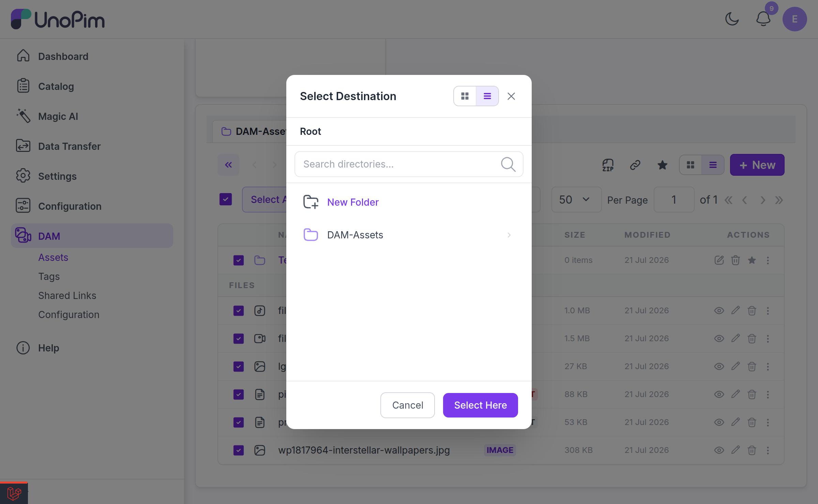
Task: Delete the folder in 0 items row
Action: coord(736,260)
